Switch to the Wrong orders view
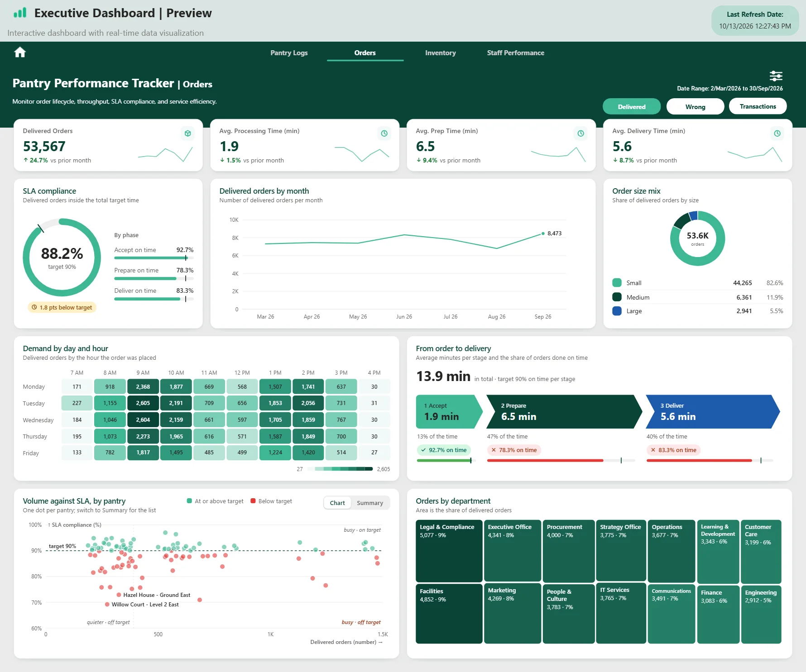The image size is (806, 672). (x=695, y=107)
